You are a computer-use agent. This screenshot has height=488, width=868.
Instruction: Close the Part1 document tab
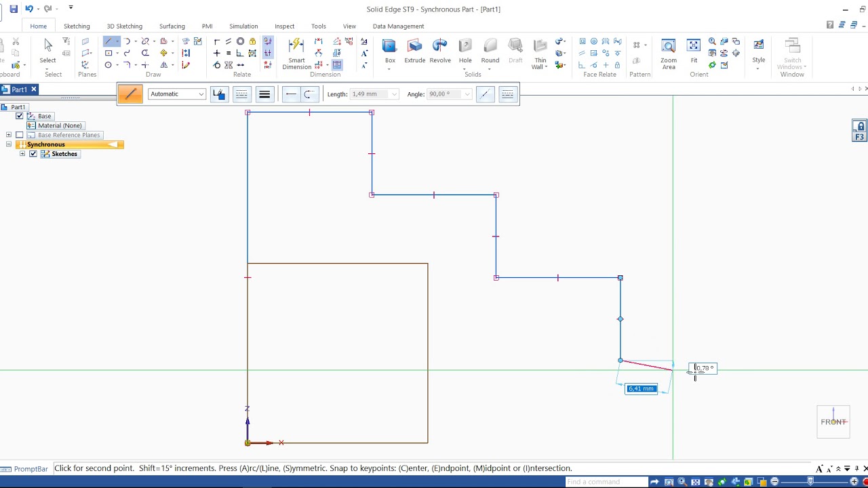33,89
